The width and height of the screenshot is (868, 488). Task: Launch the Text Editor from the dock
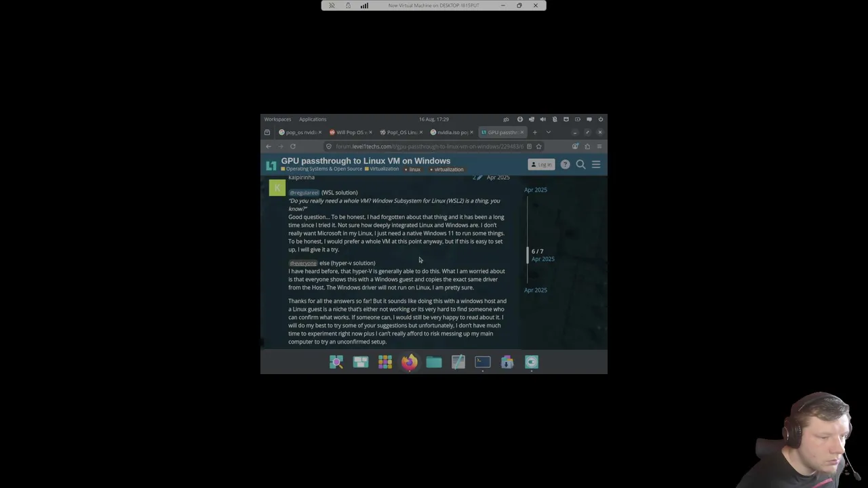pos(458,363)
